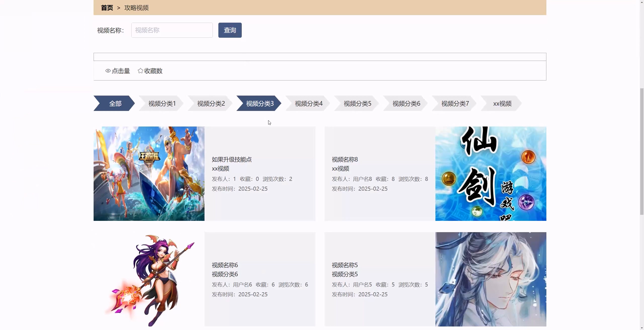Click the eye icon for 点击量 sort
Screen dimensions: 644x330
click(x=108, y=71)
